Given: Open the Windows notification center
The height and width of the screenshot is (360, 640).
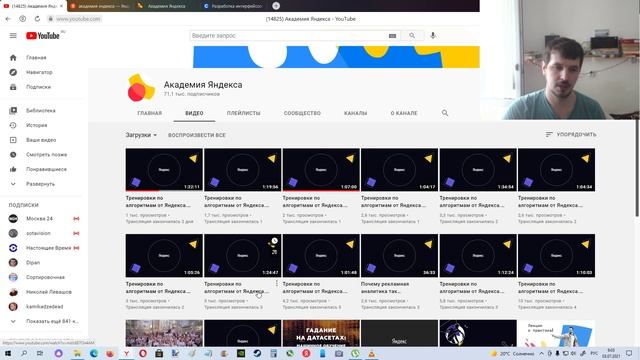Looking at the screenshot, I should [629, 353].
